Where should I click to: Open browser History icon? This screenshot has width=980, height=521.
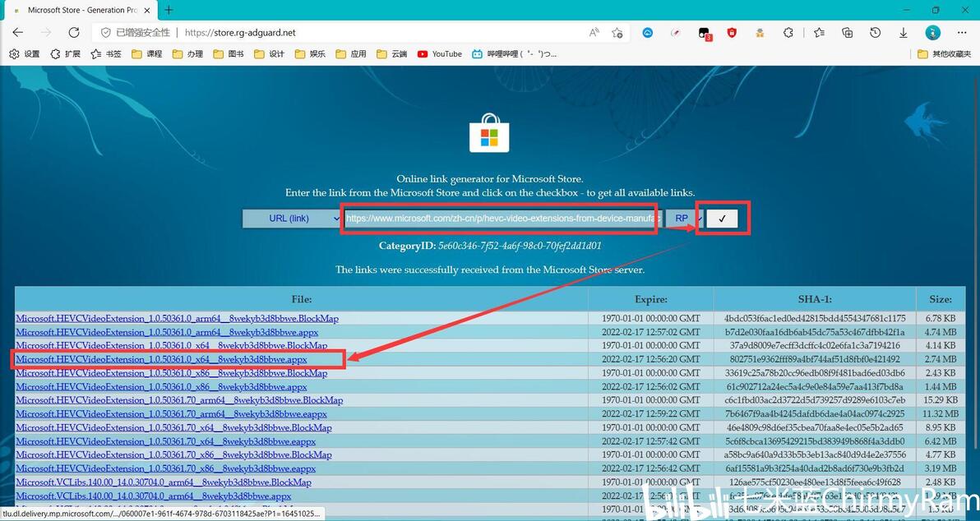(x=876, y=33)
